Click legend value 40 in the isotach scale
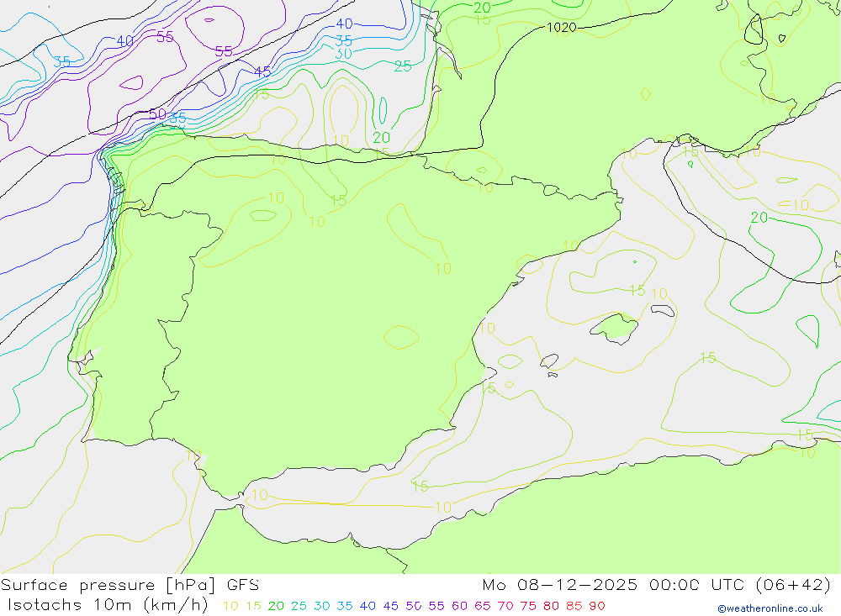The image size is (841, 616). [368, 606]
